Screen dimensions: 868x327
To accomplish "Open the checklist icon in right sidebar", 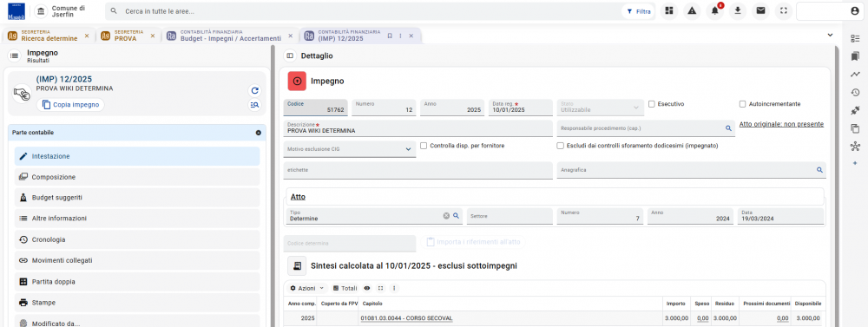I will (x=855, y=38).
